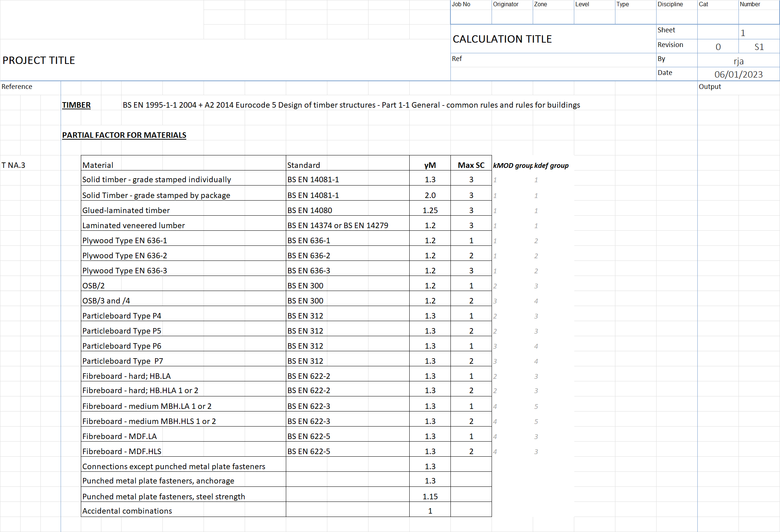Select the BS EN 636-3 standard cell
Image resolution: width=780 pixels, height=532 pixels.
[348, 269]
